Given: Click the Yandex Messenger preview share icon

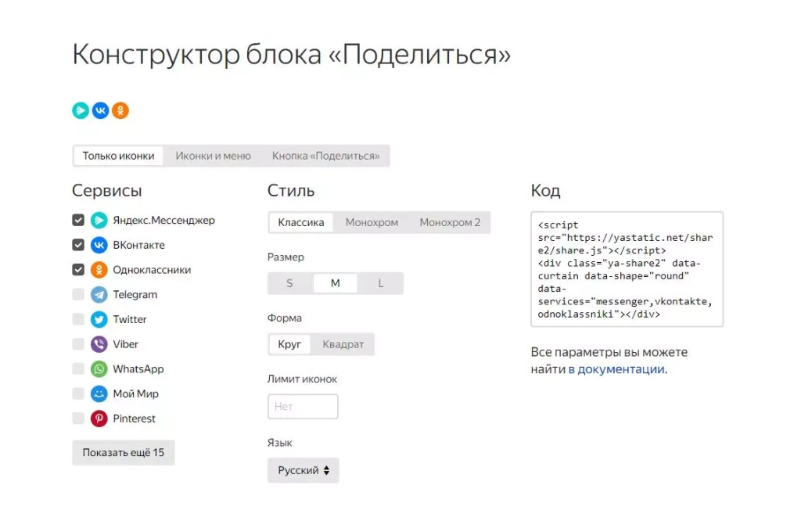Looking at the screenshot, I should (81, 110).
